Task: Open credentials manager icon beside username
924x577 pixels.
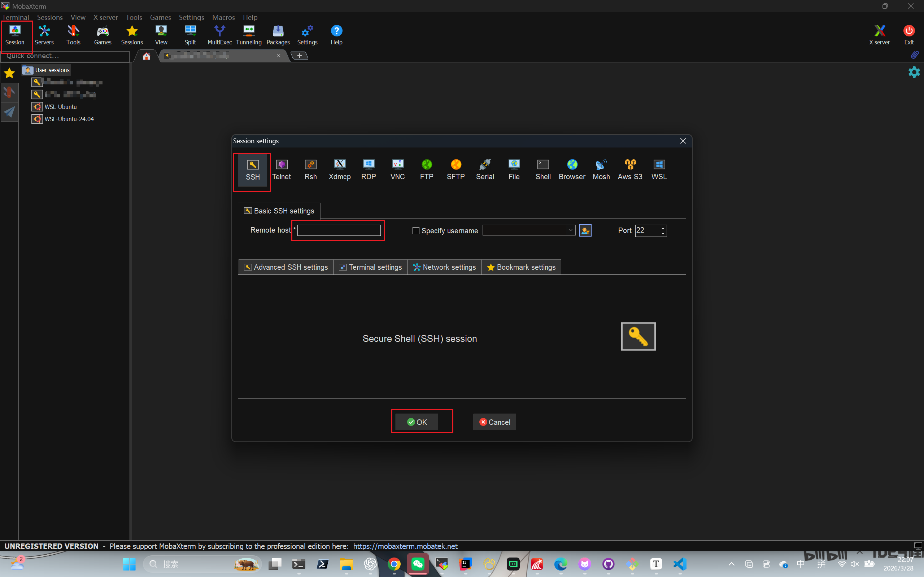Action: pyautogui.click(x=585, y=230)
